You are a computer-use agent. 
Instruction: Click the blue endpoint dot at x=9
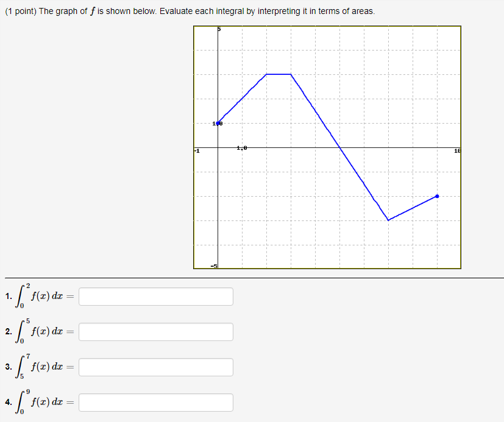click(437, 196)
